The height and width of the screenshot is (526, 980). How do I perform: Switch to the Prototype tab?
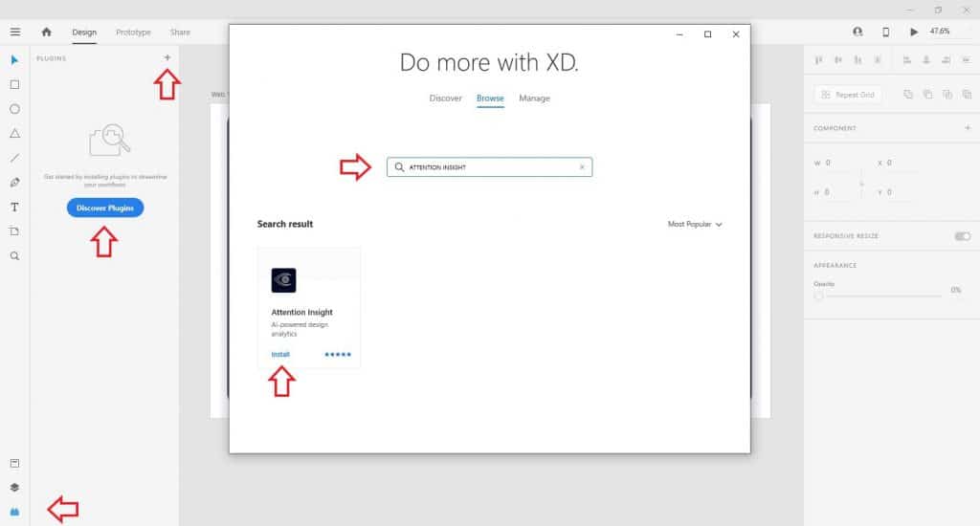[133, 33]
